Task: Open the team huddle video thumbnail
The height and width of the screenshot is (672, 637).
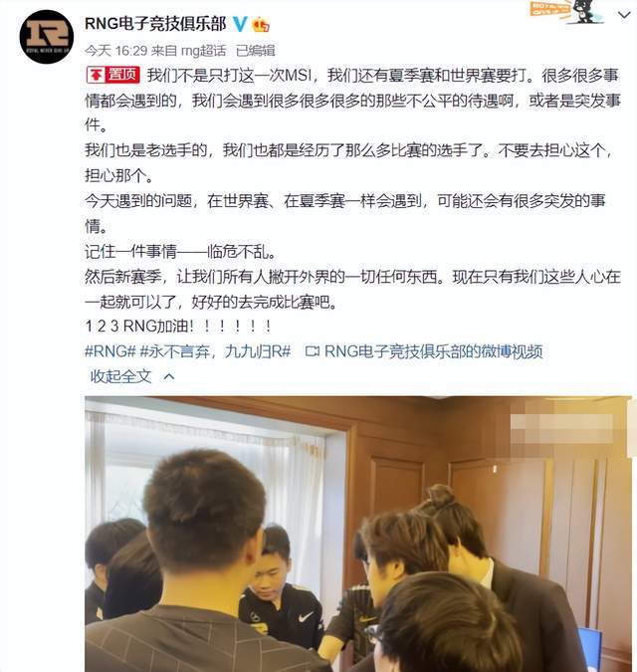Action: 358,534
